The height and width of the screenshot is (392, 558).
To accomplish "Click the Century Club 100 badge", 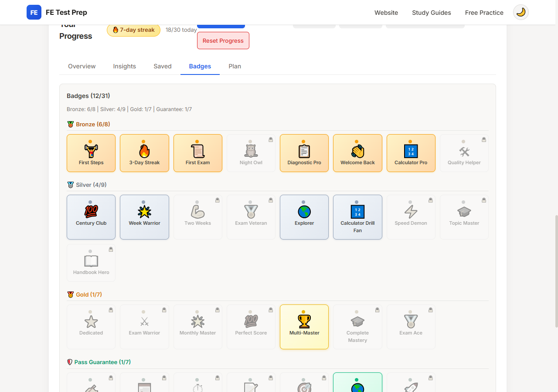I will [91, 217].
